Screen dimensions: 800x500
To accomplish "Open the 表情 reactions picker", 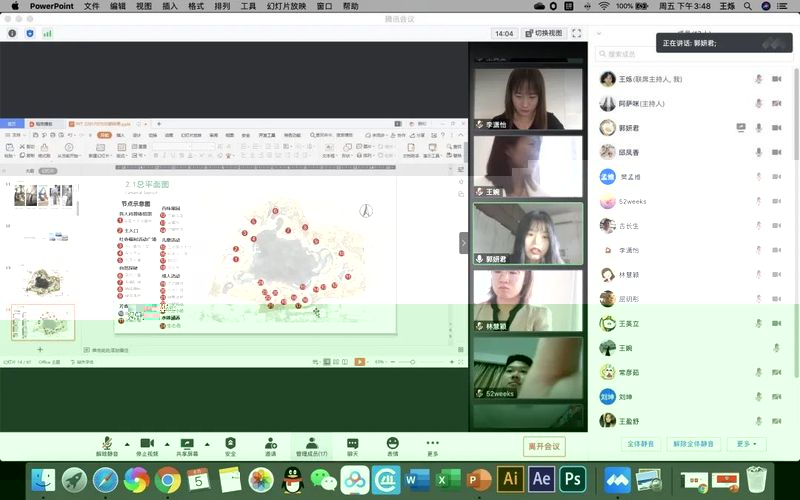I will 392,446.
